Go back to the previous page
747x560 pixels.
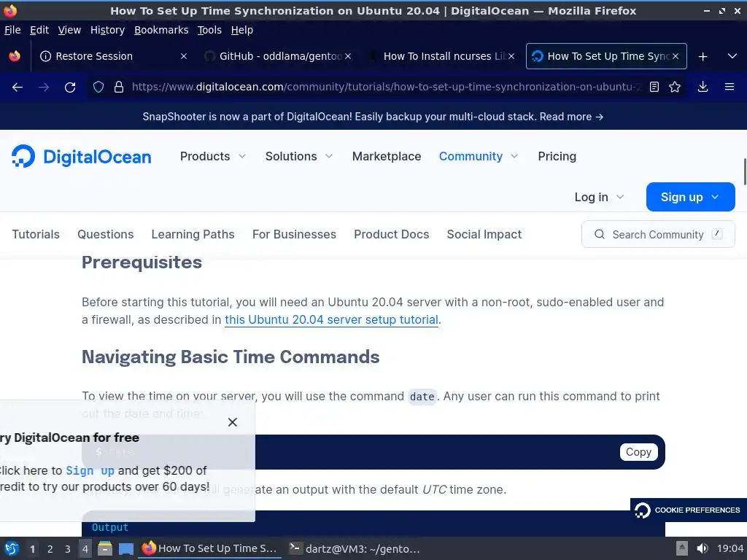click(x=18, y=87)
